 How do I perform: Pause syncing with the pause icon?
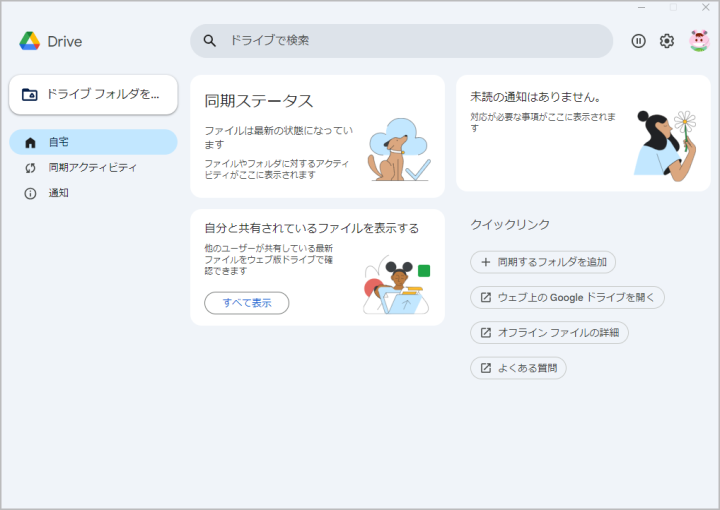click(x=638, y=41)
